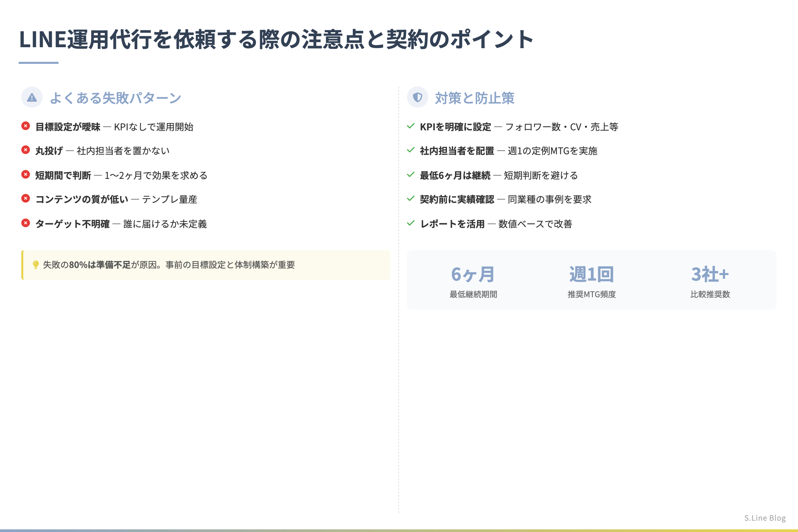Click the text レポートを活用 — 数値ベースで改善
Image resolution: width=798 pixels, height=532 pixels.
click(496, 224)
